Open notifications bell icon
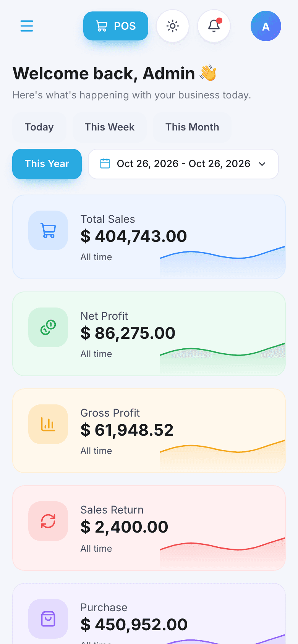 pyautogui.click(x=214, y=26)
